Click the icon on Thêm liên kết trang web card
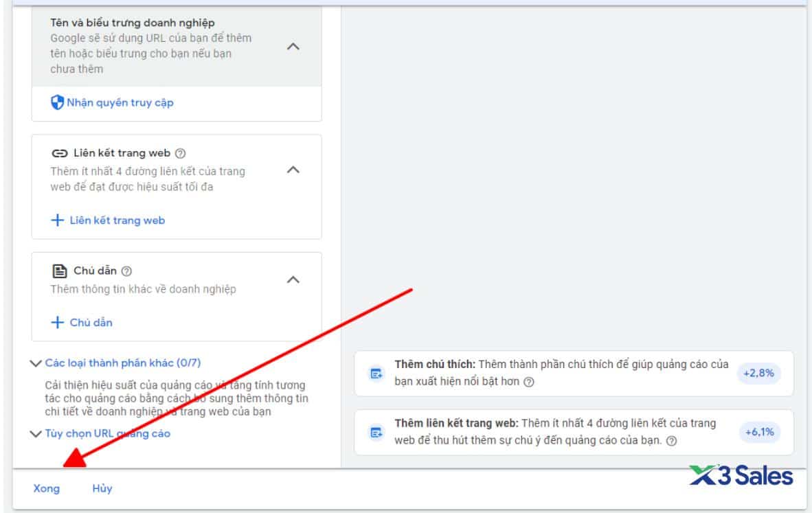This screenshot has height=513, width=812. coord(376,432)
